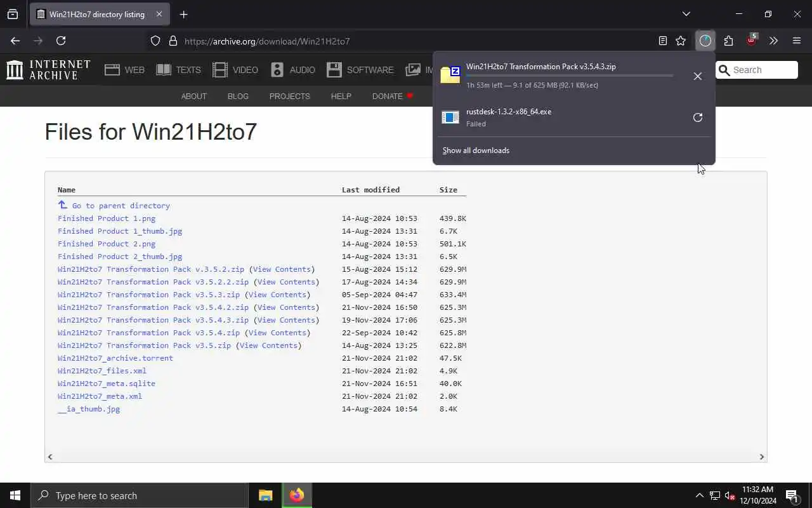Retry the failed rustdesk download
Viewport: 812px width, 508px height.
point(697,117)
